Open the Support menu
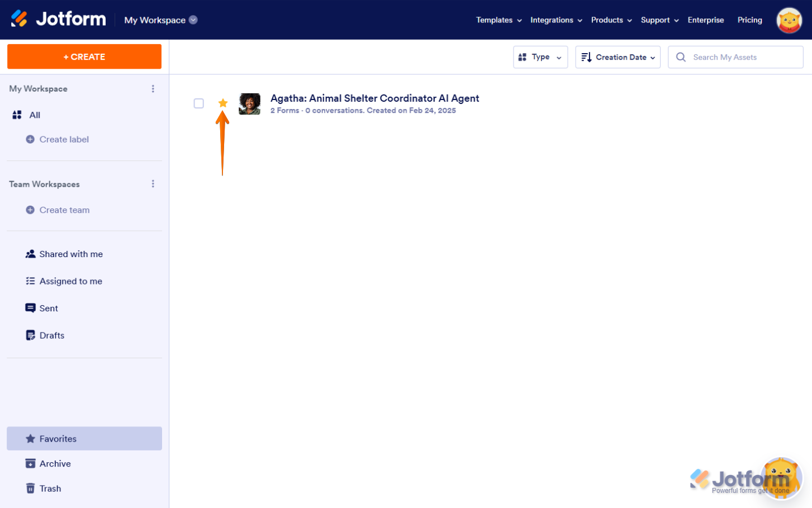The width and height of the screenshot is (812, 508). pos(660,20)
